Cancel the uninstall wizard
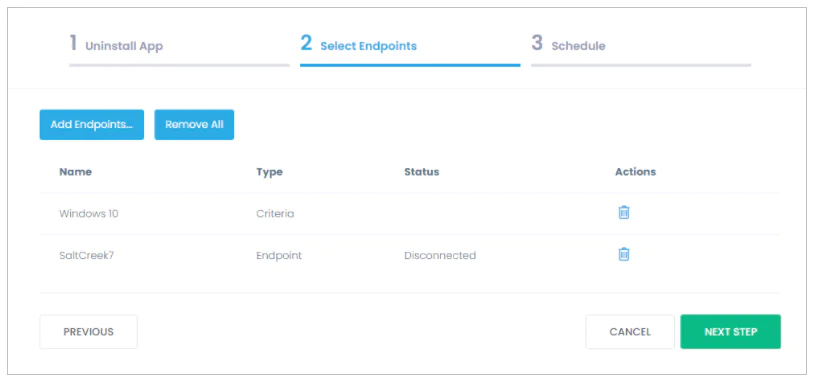813x384 pixels. 630,332
